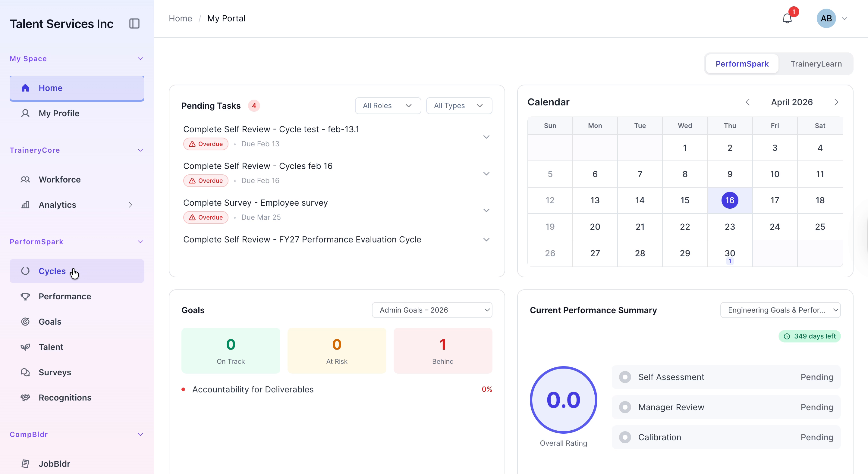Select the Calibration status circle
The image size is (868, 474).
[625, 437]
